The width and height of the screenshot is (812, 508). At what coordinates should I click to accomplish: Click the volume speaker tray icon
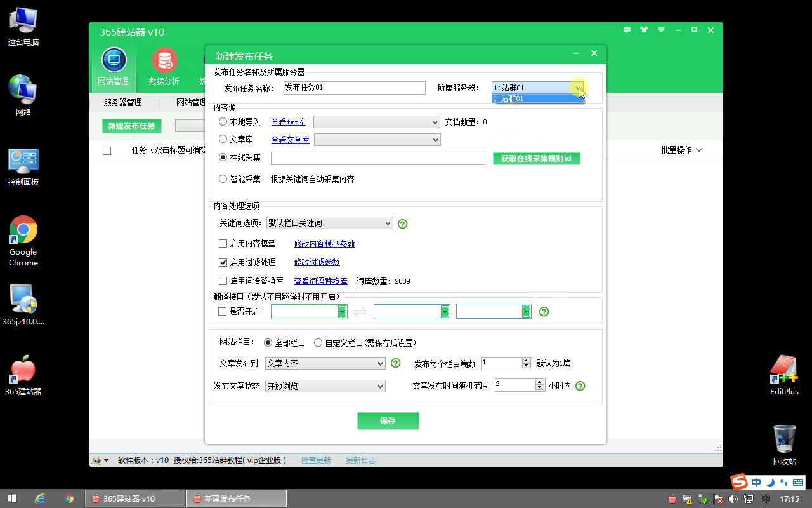(x=733, y=498)
